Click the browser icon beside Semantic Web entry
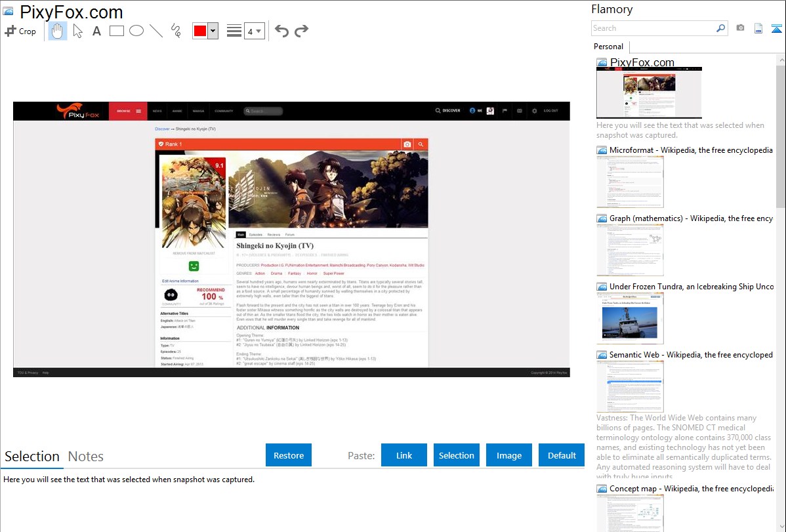 [602, 354]
